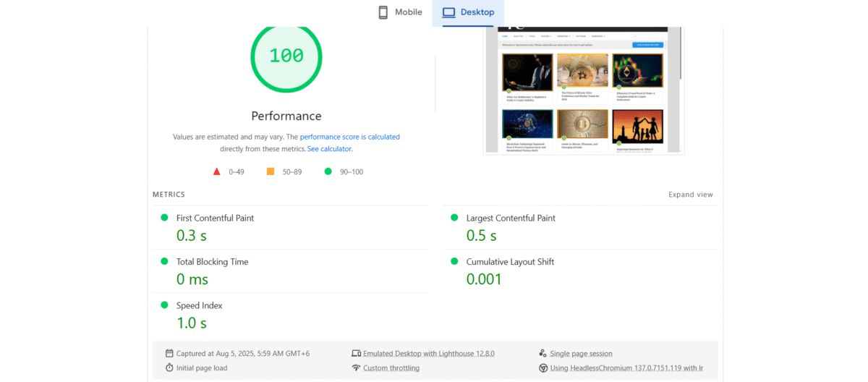Click the red triangle 0–49 legend icon

[216, 171]
